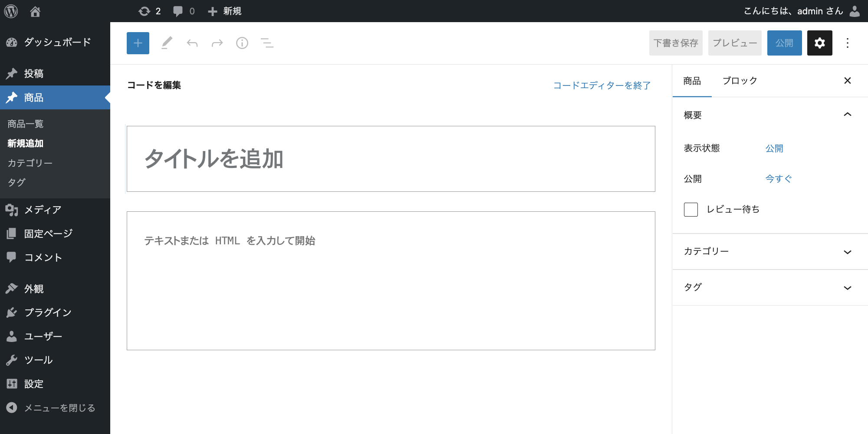868x434 pixels.
Task: Click the redo arrow
Action: tap(217, 43)
